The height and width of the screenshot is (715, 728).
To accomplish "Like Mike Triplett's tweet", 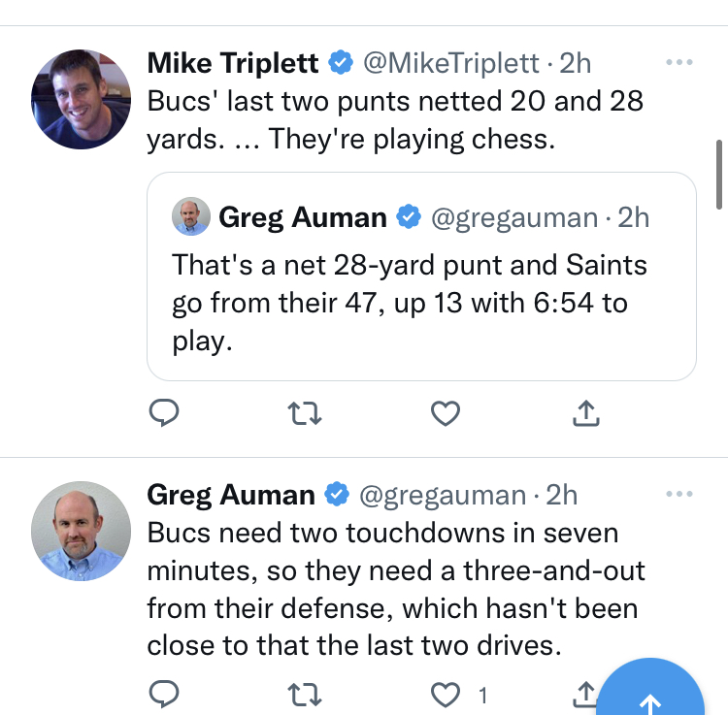I will tap(446, 414).
